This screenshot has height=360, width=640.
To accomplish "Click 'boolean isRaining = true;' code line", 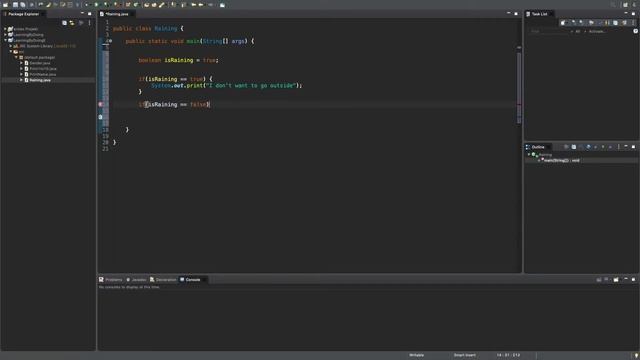I will pyautogui.click(x=178, y=60).
